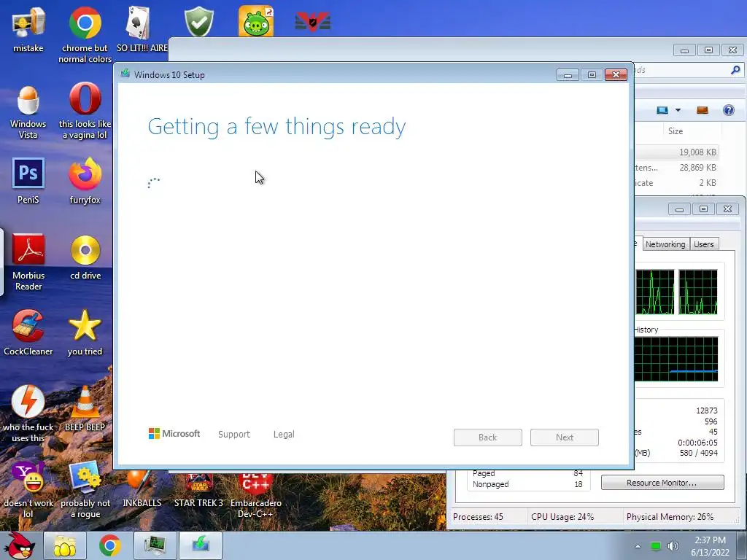Image resolution: width=747 pixels, height=560 pixels.
Task: Open the red winged shield desktop icon
Action: coord(312,21)
